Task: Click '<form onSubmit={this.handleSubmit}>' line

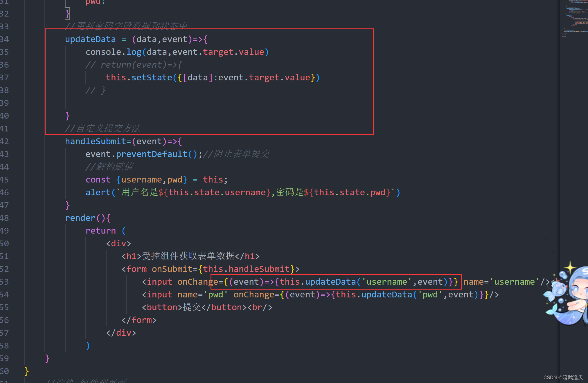Action: click(x=211, y=269)
